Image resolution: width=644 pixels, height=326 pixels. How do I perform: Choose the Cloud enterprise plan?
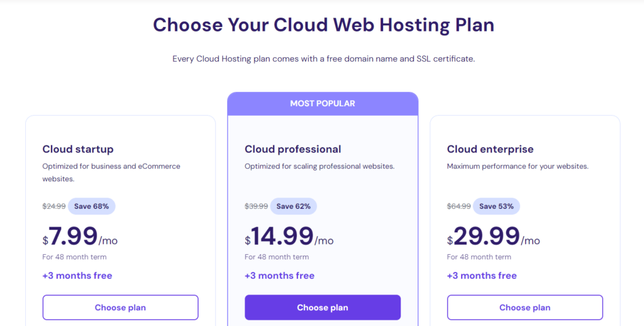[525, 308]
